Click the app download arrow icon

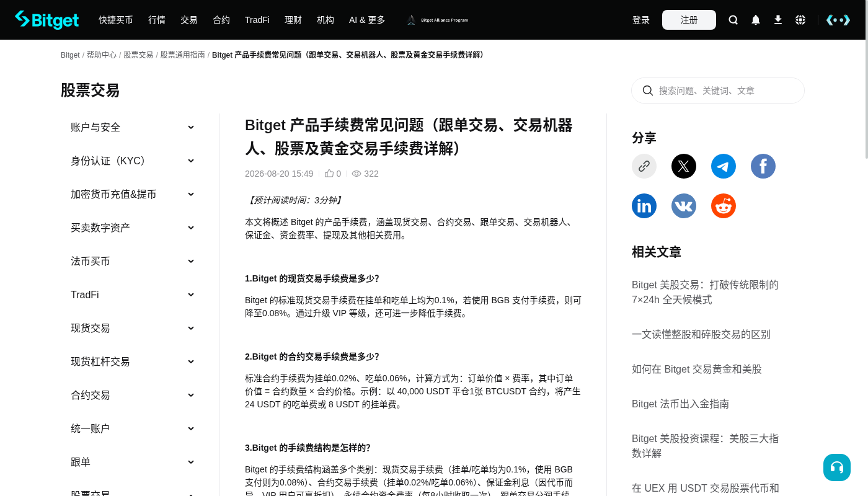778,20
